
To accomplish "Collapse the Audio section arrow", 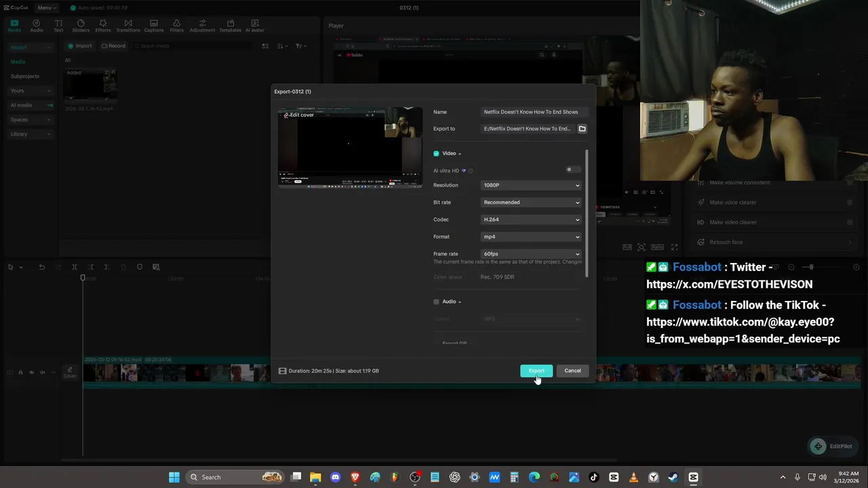I will tap(460, 302).
